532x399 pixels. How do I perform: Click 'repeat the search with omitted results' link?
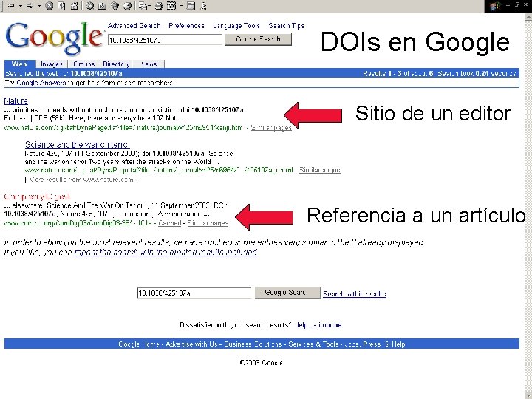point(166,253)
